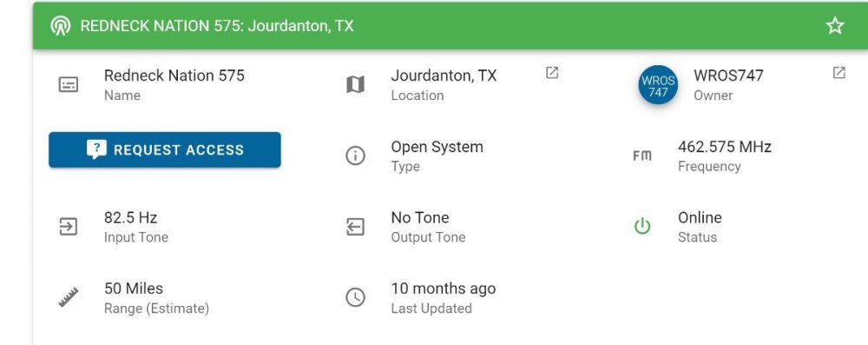
Task: Open WROS747 owner profile external link
Action: coord(838,73)
